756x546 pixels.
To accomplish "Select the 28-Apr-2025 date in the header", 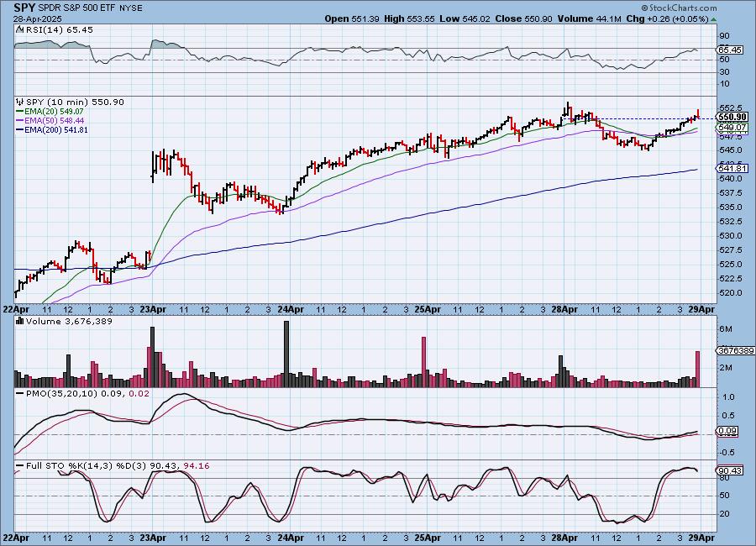I will 38,19.
